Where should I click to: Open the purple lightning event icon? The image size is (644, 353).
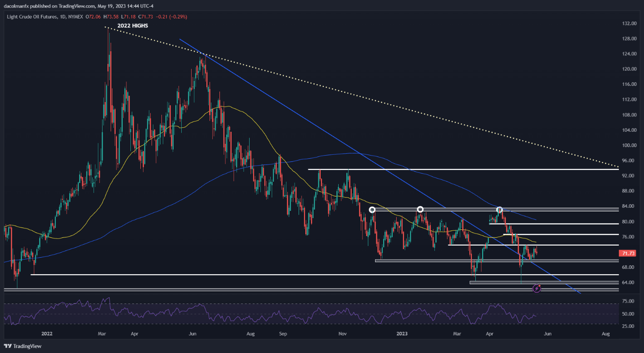coord(537,288)
